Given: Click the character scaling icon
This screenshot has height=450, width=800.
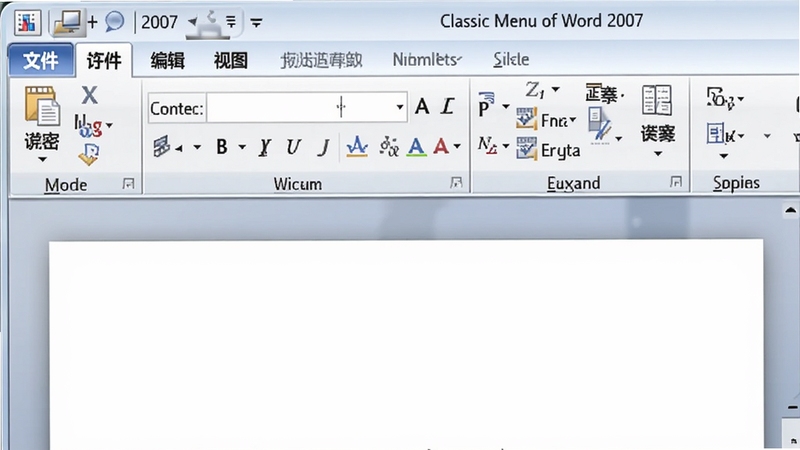Looking at the screenshot, I should coord(389,147).
